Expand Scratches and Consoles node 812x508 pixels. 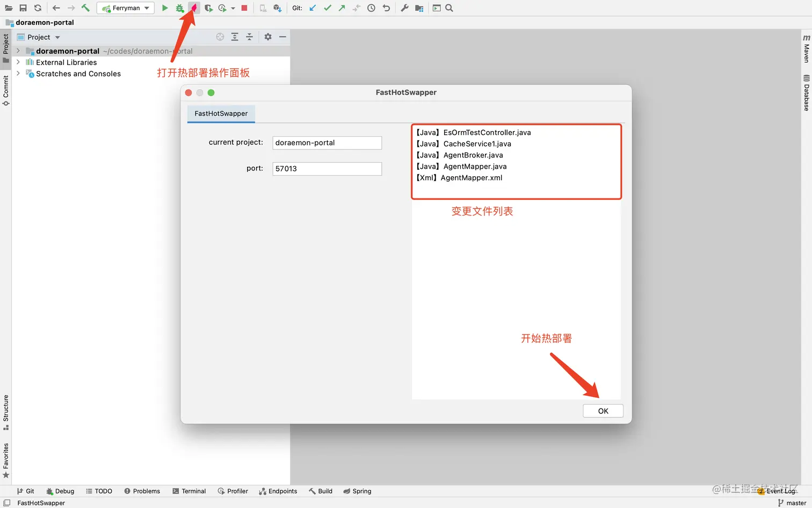[18, 74]
